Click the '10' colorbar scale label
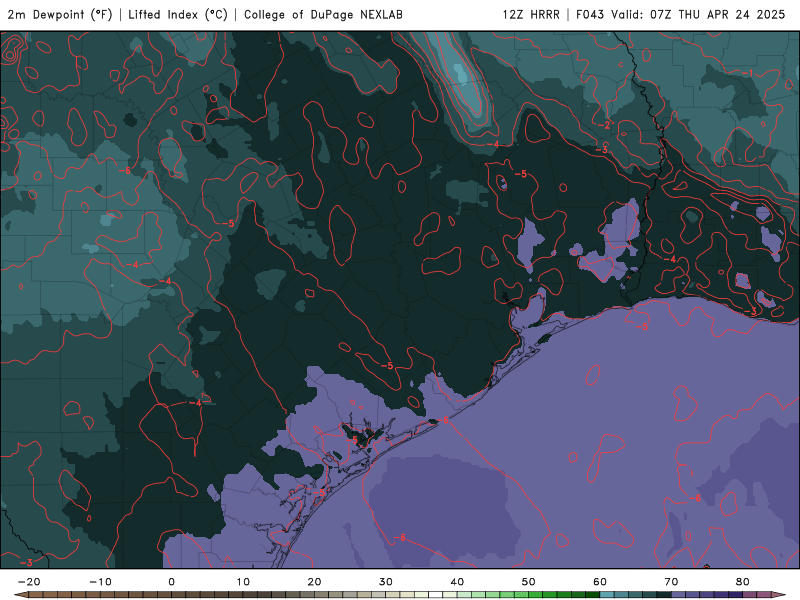 (x=243, y=582)
